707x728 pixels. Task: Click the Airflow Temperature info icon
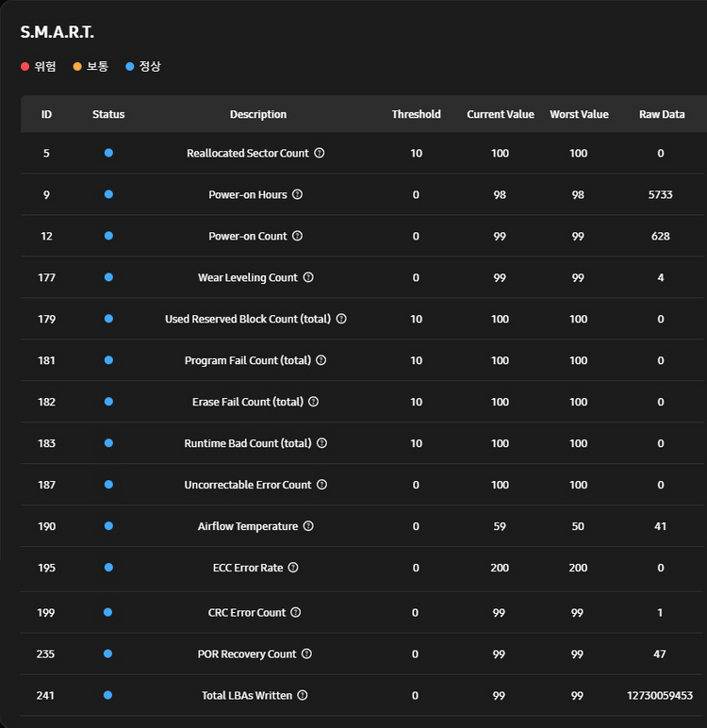click(x=308, y=526)
